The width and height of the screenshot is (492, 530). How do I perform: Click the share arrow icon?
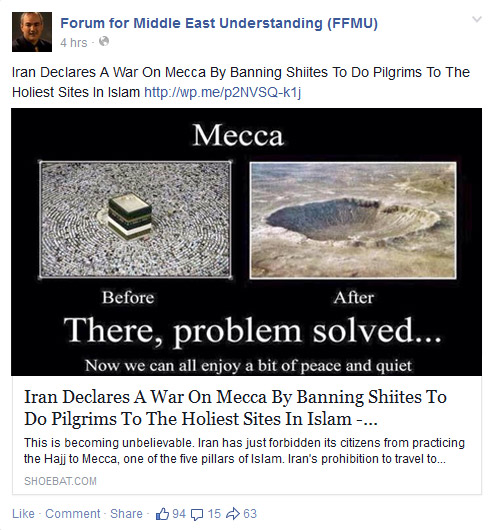[x=232, y=514]
